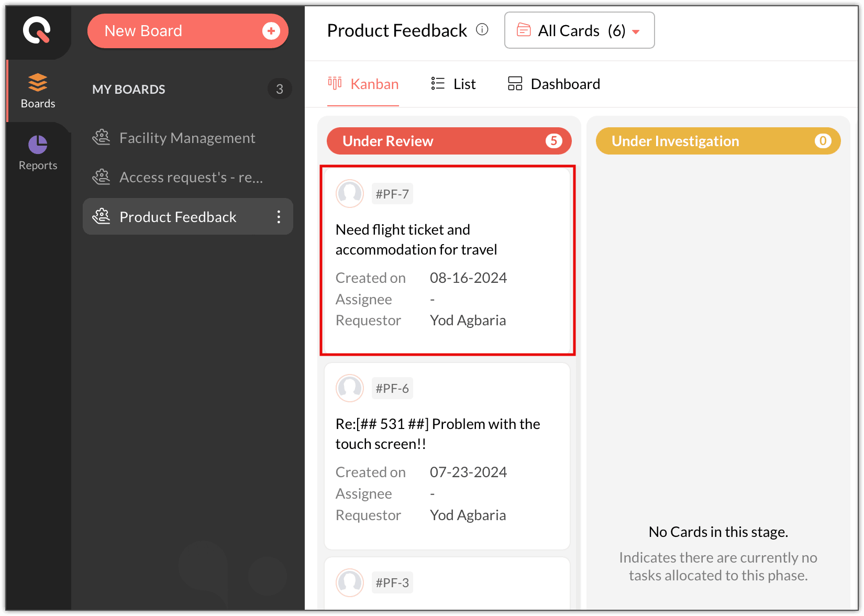Open the Facility Management board
864x616 pixels.
tap(187, 138)
